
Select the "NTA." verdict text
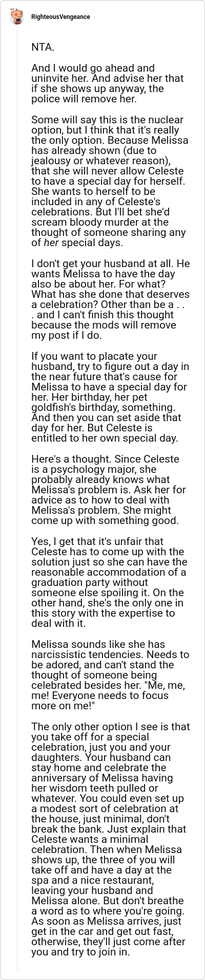[x=43, y=48]
